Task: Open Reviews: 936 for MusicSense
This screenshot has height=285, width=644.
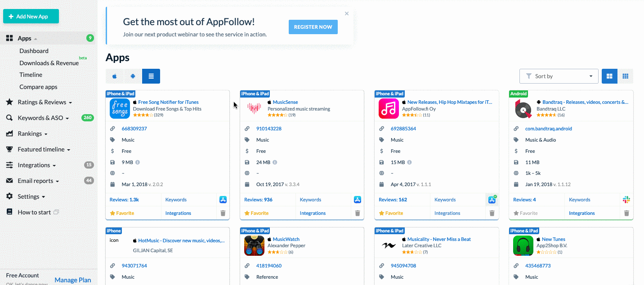Action: pyautogui.click(x=258, y=200)
